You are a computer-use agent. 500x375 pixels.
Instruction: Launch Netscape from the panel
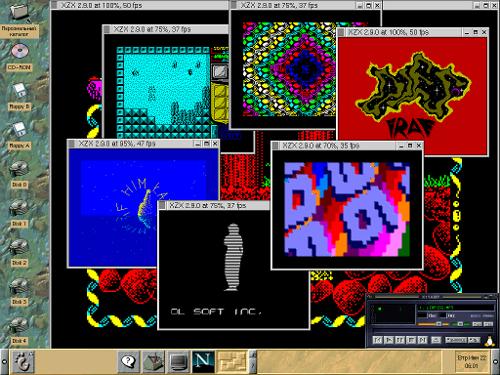point(203,361)
